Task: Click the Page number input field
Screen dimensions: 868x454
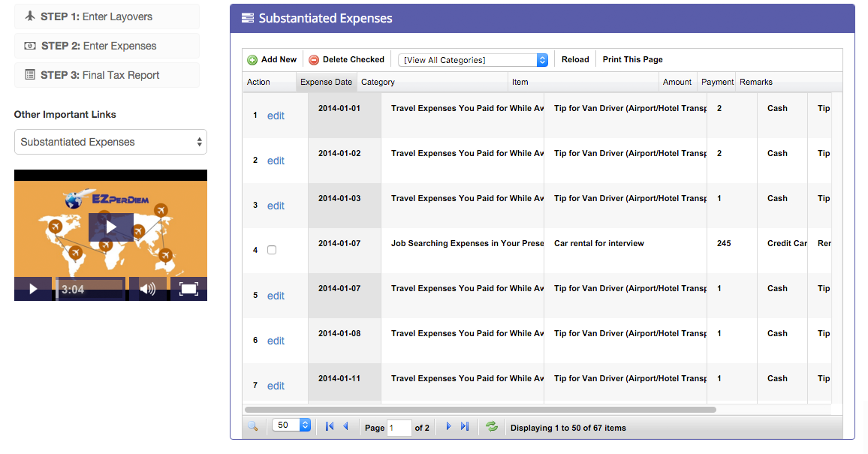Action: [x=399, y=428]
